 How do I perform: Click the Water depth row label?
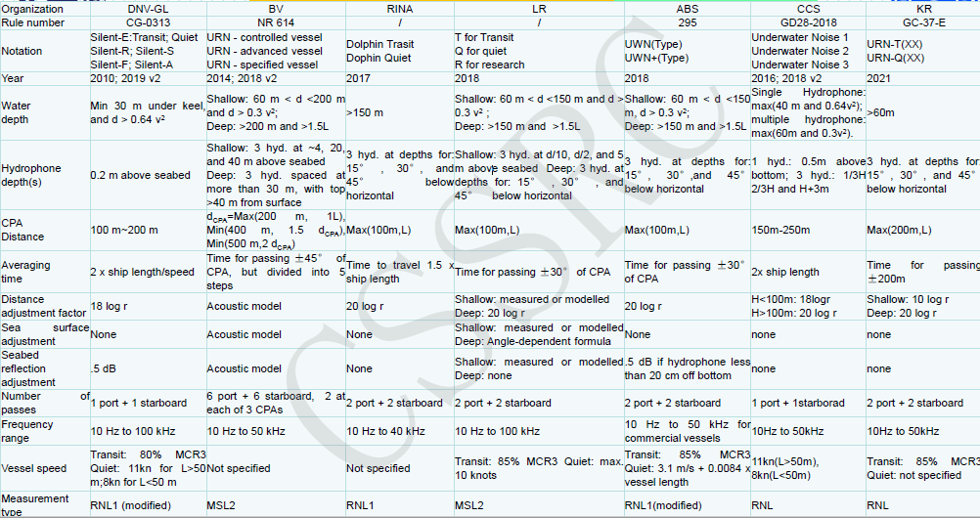[45, 113]
